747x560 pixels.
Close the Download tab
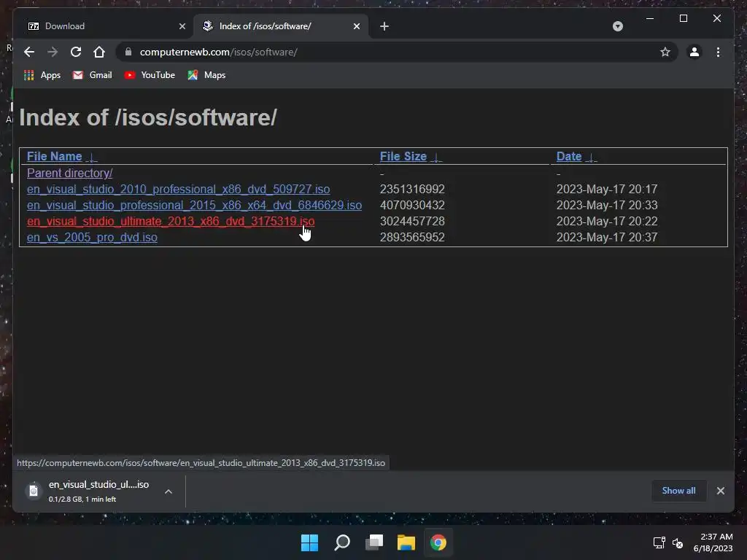(182, 26)
